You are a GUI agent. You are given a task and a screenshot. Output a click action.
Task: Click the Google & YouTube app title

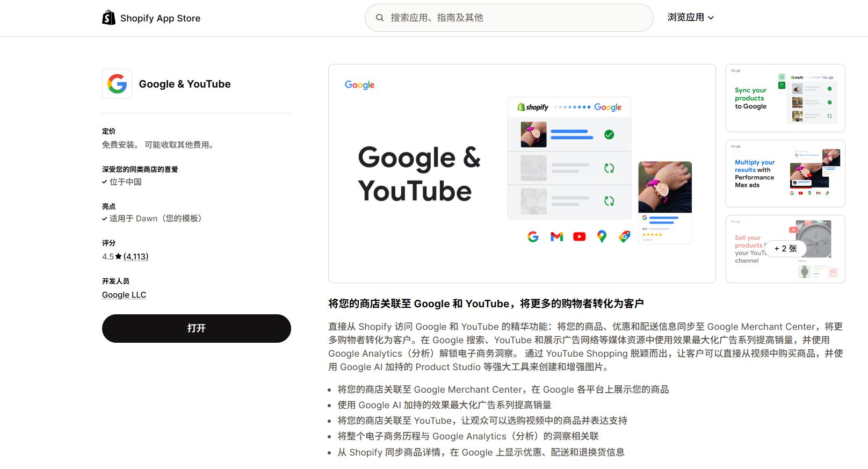185,84
